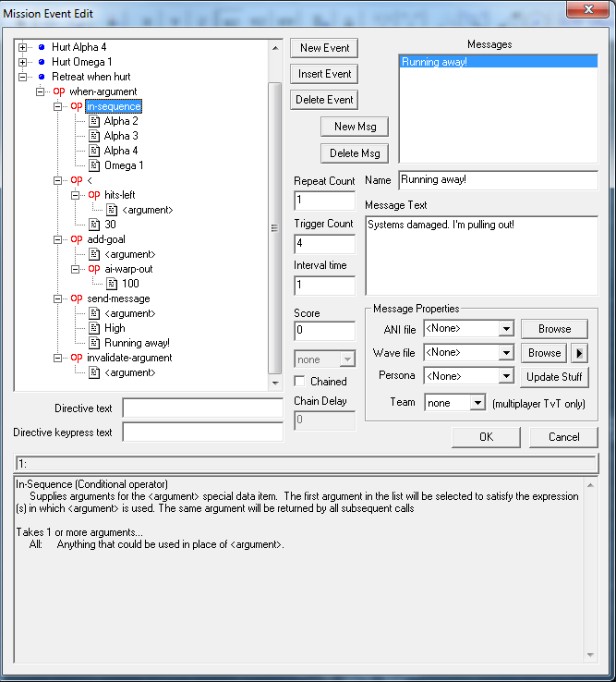
Task: Open the Persona dropdown list
Action: [504, 376]
